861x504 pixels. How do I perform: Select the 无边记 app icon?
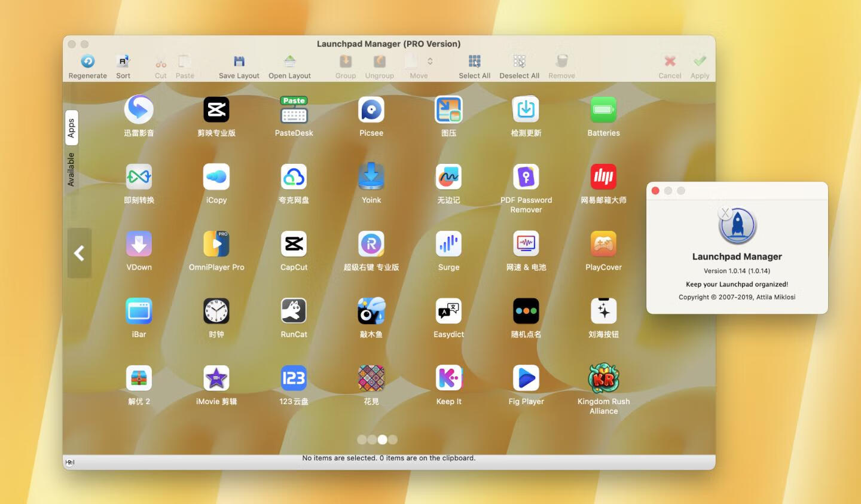tap(449, 177)
